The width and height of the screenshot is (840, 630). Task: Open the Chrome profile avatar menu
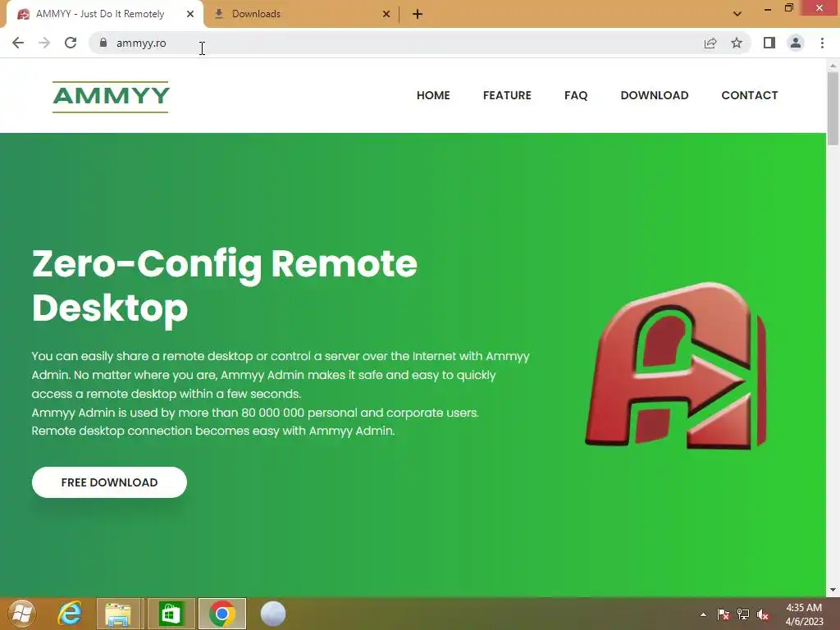796,43
